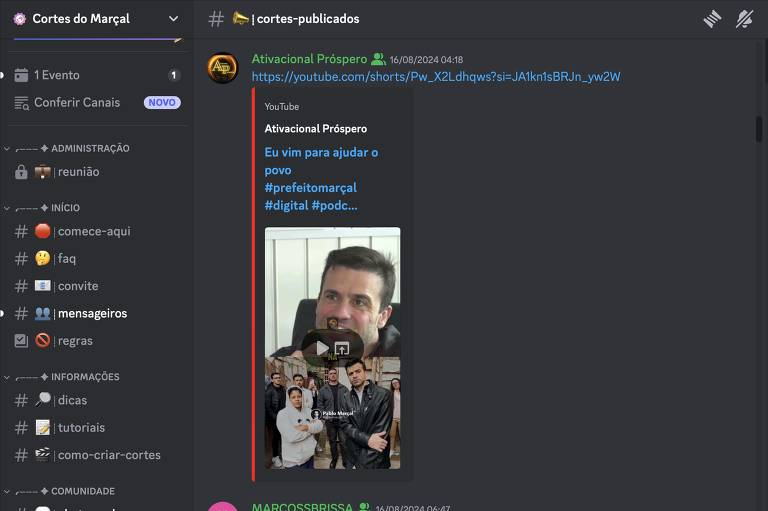Open the Cortes do Marçal server dropdown
Image resolution: width=768 pixels, height=511 pixels.
(173, 19)
